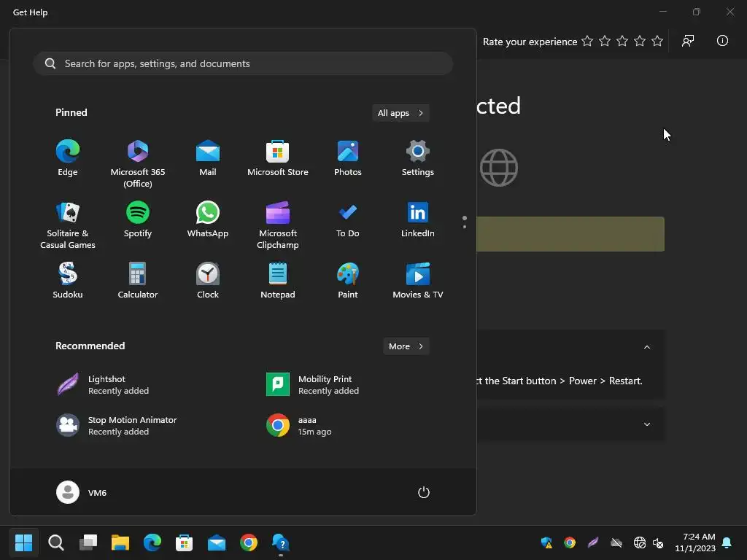The image size is (747, 560).
Task: Click the Start menu search box
Action: [243, 64]
